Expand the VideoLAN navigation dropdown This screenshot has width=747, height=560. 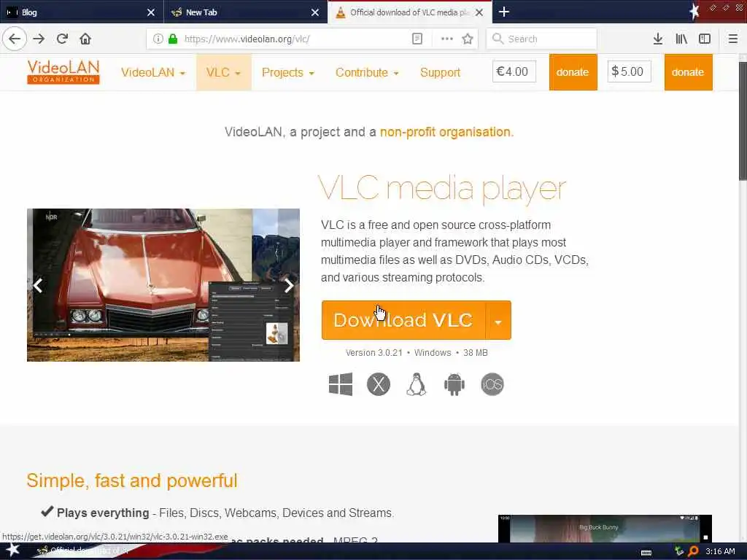pos(153,72)
